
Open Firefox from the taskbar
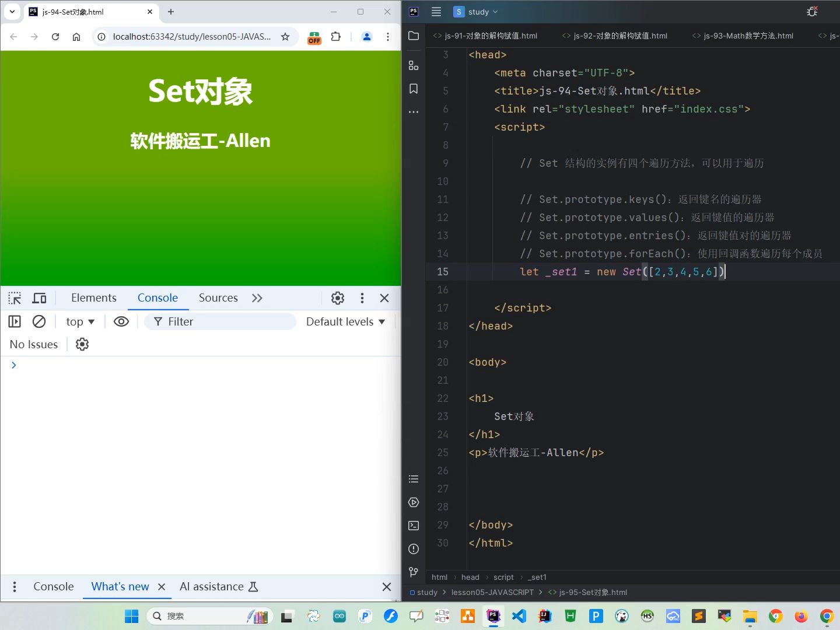click(x=801, y=616)
